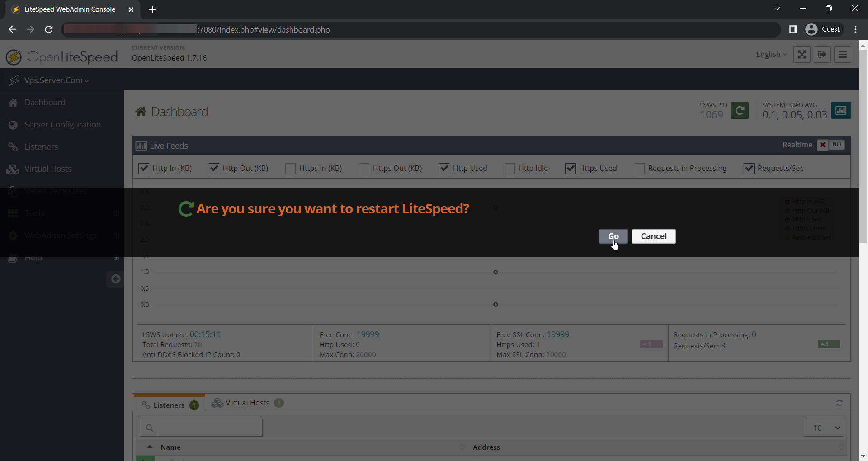The width and height of the screenshot is (868, 461).
Task: Click the Requests/Sec delta badge
Action: [829, 344]
